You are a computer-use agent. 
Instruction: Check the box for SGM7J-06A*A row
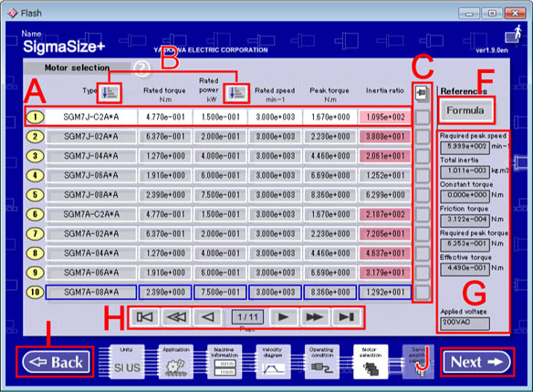423,176
